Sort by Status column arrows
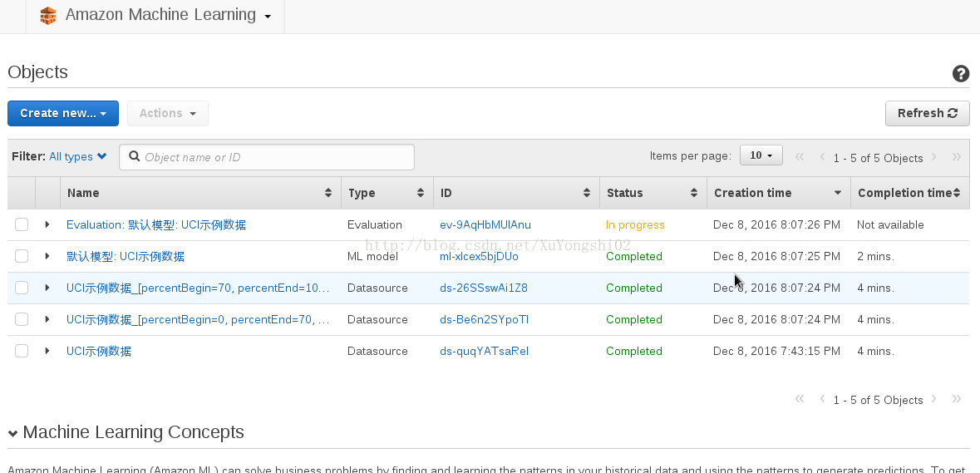980x473 pixels. [x=694, y=193]
